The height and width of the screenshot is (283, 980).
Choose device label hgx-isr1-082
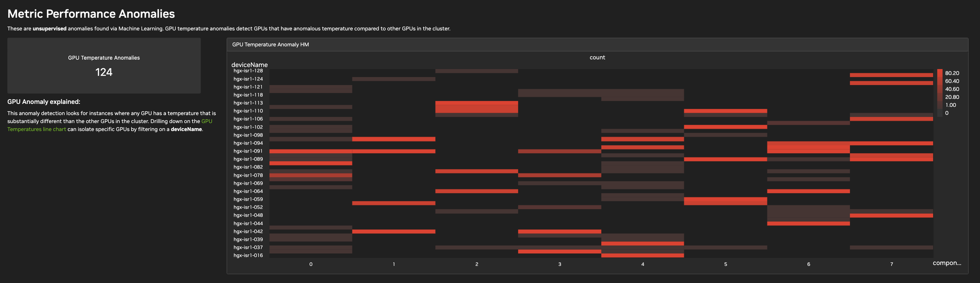(248, 167)
